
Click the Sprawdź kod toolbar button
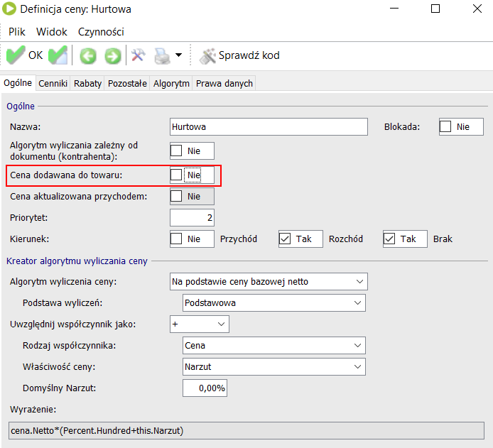pos(239,55)
